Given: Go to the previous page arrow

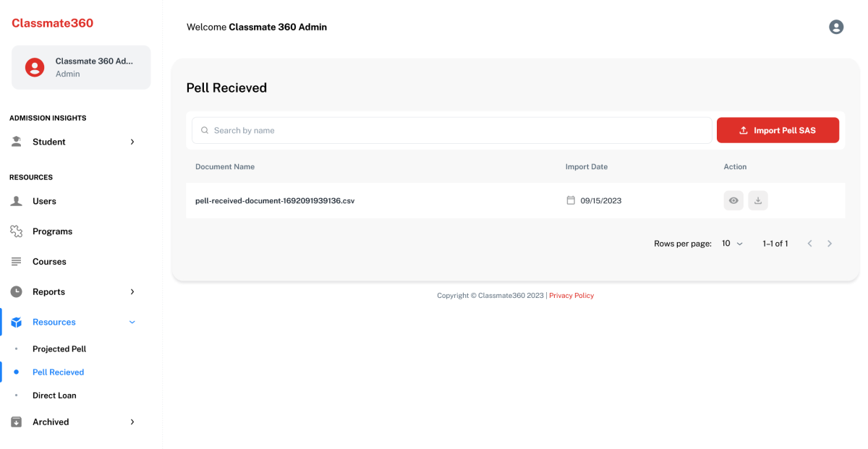Looking at the screenshot, I should 810,244.
